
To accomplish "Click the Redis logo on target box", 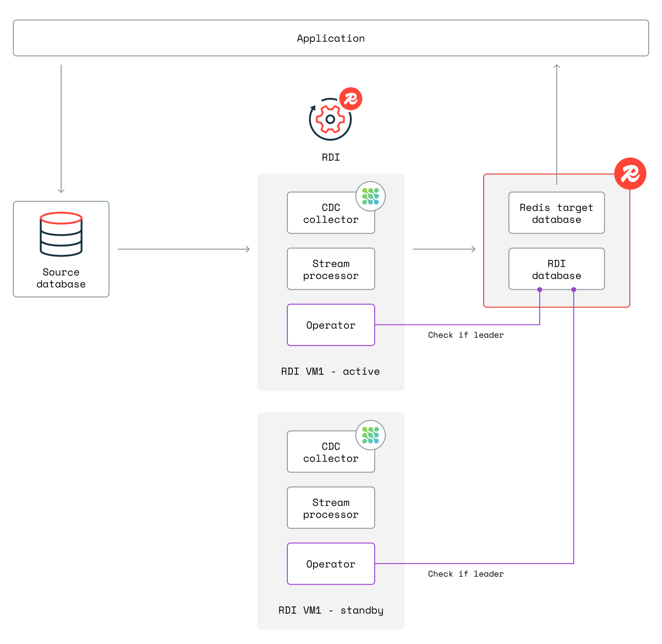I will click(x=630, y=174).
